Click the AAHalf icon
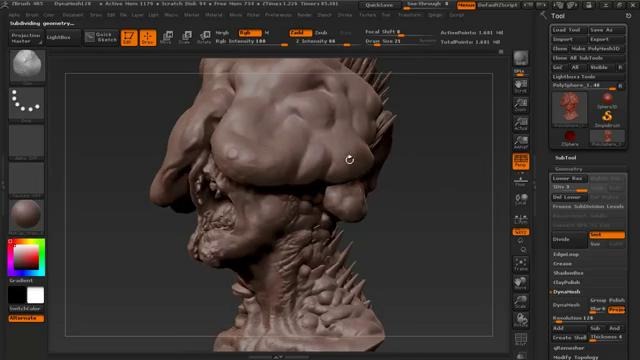The height and width of the screenshot is (360, 640). coord(520,142)
